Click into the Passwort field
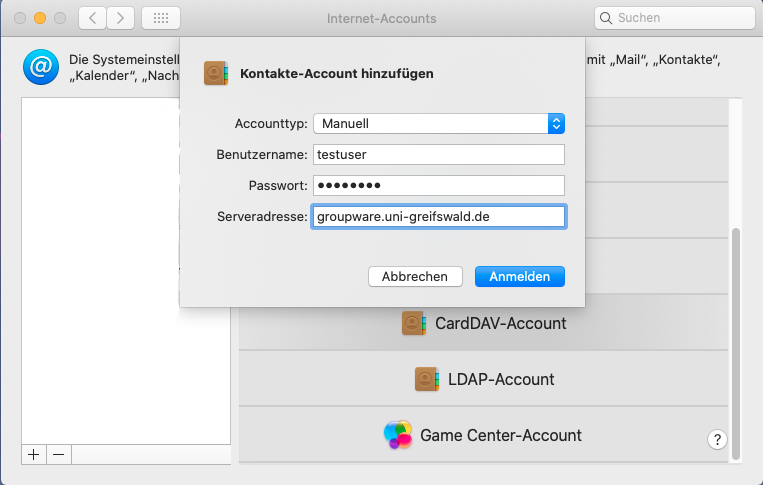The width and height of the screenshot is (763, 485). tap(439, 185)
